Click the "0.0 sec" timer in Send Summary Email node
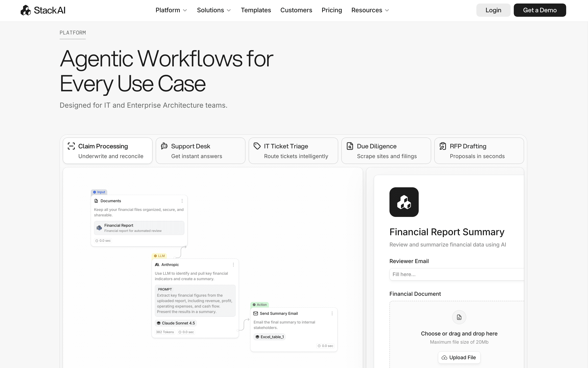Image resolution: width=588 pixels, height=368 pixels. [x=325, y=346]
